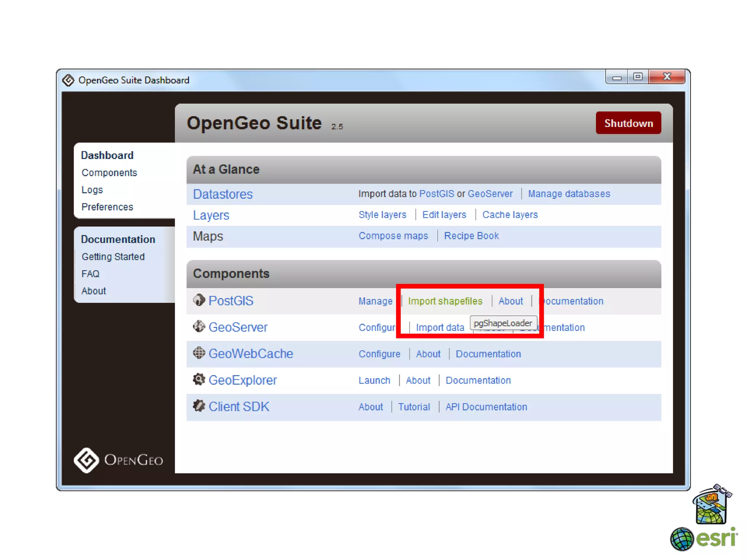Screen dimensions: 747x560
Task: Open the Components sidebar menu item
Action: point(109,173)
